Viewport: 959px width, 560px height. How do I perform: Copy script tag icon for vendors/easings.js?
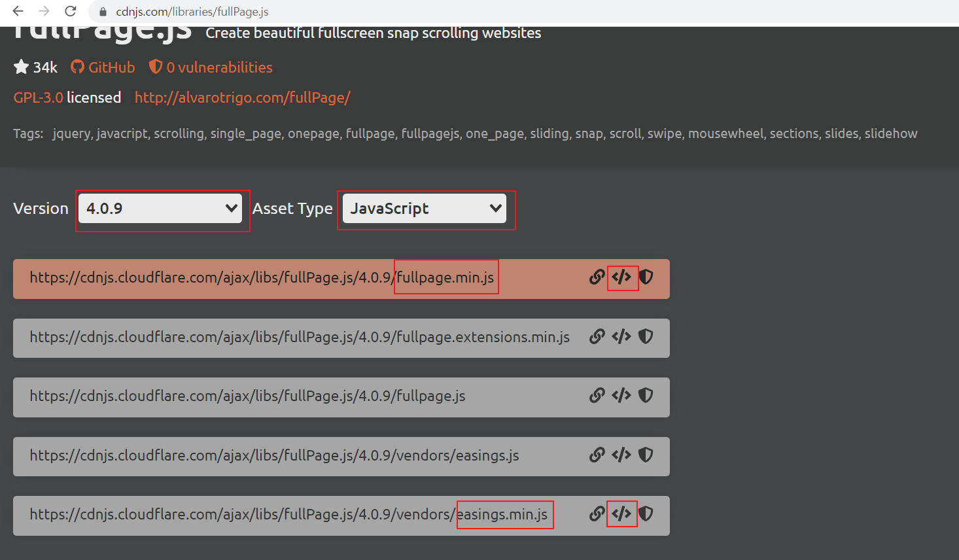point(621,455)
